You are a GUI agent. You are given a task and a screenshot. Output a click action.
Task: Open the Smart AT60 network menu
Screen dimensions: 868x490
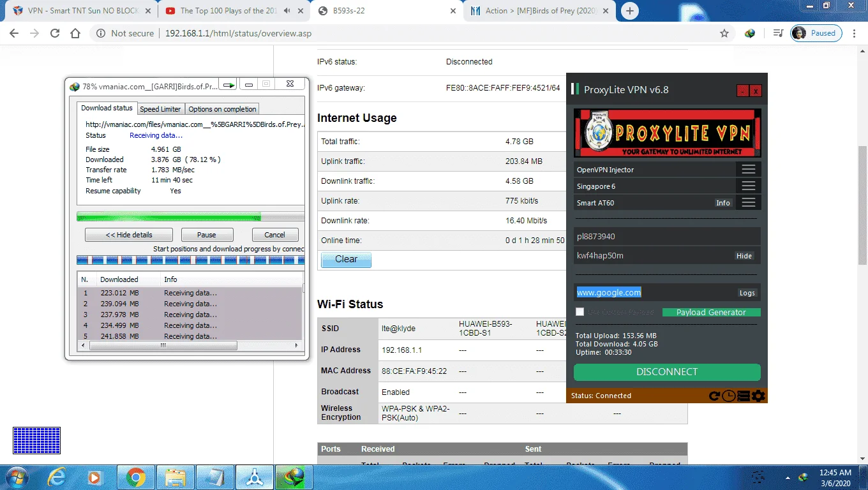[x=749, y=203]
